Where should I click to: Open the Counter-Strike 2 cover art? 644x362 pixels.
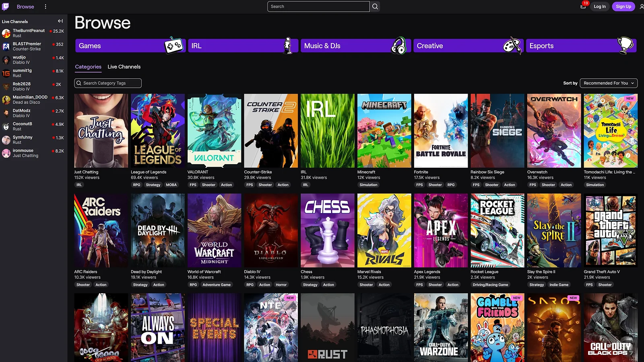tap(271, 131)
